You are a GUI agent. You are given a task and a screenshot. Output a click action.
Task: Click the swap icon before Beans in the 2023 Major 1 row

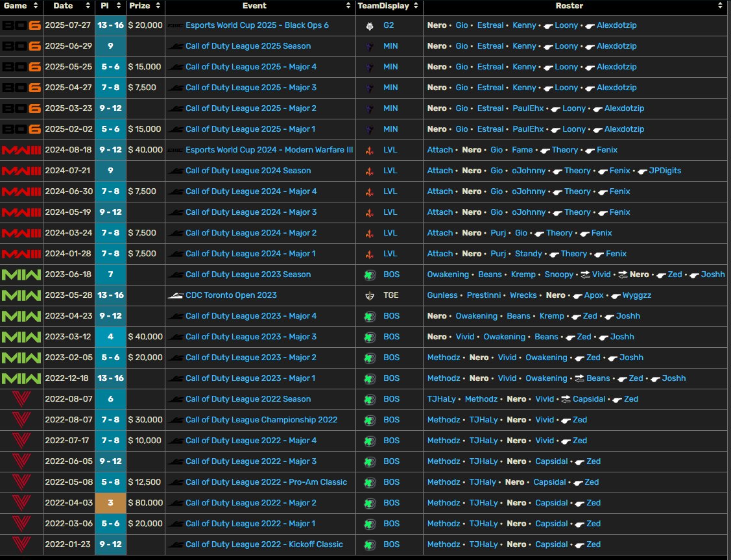coord(579,378)
